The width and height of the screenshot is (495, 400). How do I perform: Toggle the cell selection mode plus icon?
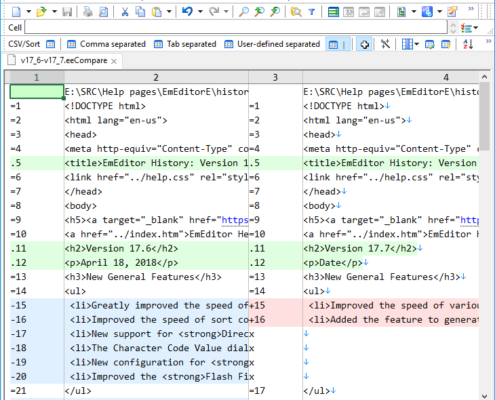pyautogui.click(x=364, y=44)
